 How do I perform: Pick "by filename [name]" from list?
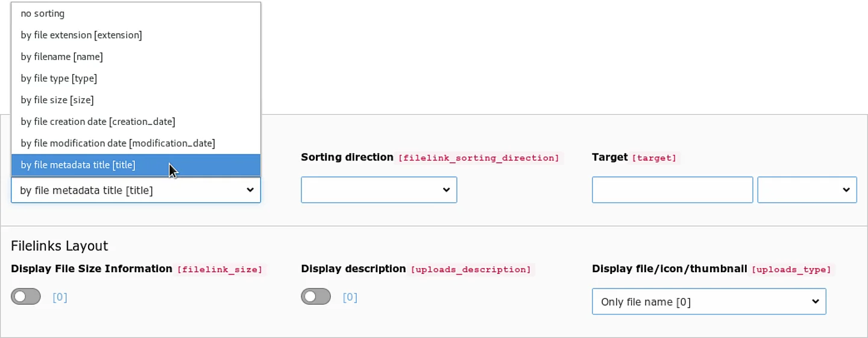coord(61,57)
